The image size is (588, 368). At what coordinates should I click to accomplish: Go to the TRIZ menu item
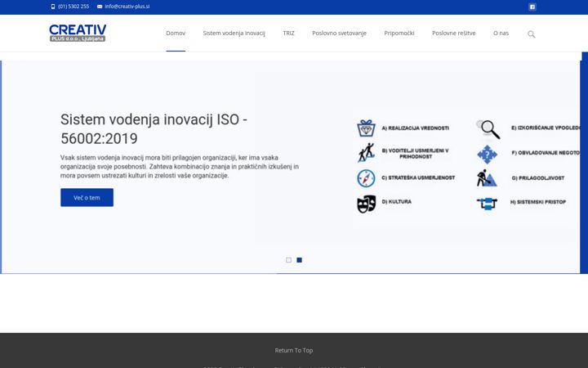point(288,33)
